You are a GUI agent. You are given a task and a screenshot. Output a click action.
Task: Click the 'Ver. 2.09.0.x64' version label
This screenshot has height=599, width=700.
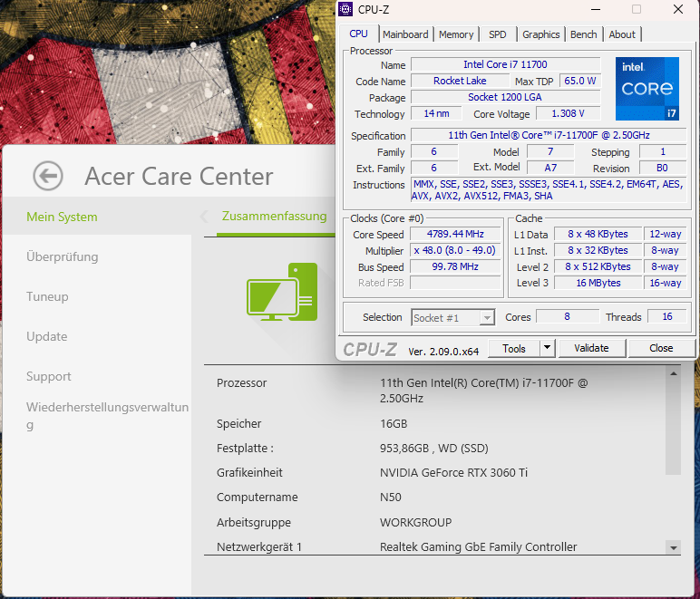tap(443, 352)
